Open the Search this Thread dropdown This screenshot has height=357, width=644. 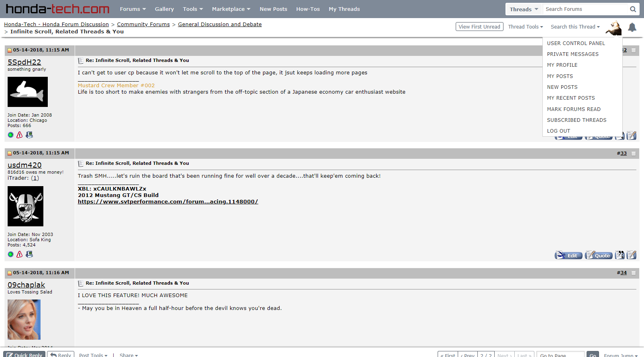[575, 27]
